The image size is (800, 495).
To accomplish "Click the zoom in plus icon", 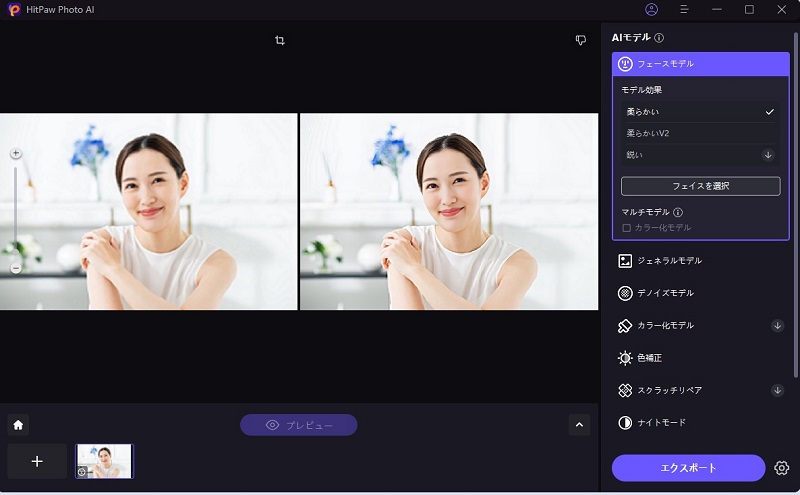I will [16, 153].
